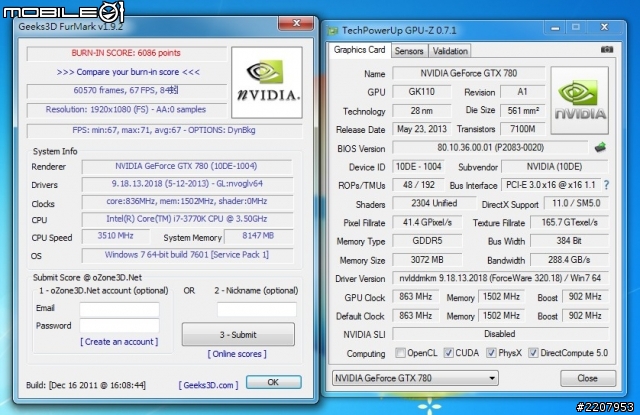Viewport: 640px width, 415px height.
Task: Focus the Password input field
Action: tap(120, 326)
